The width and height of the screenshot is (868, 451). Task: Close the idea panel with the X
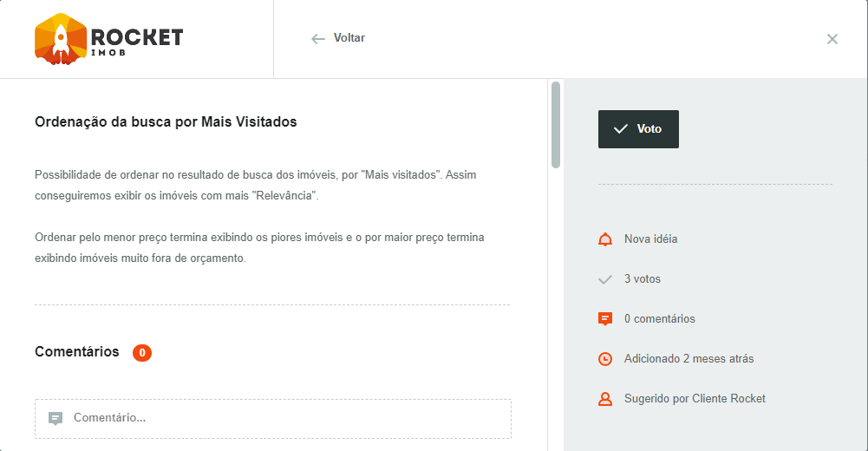pos(832,39)
